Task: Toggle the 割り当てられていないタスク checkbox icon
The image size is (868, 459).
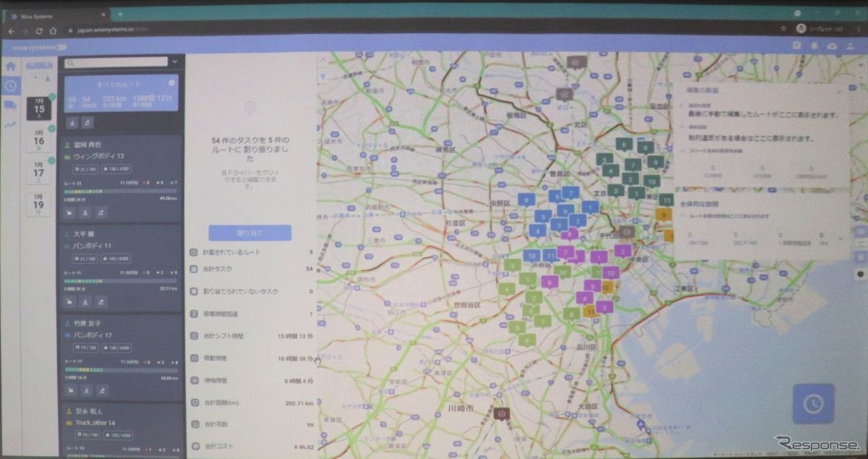Action: (x=194, y=291)
